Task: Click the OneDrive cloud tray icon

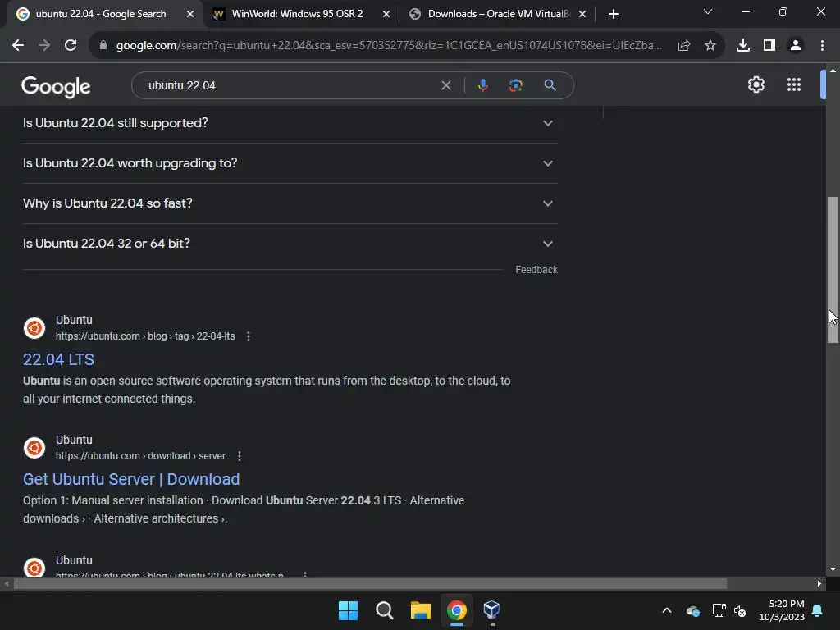Action: pyautogui.click(x=692, y=610)
